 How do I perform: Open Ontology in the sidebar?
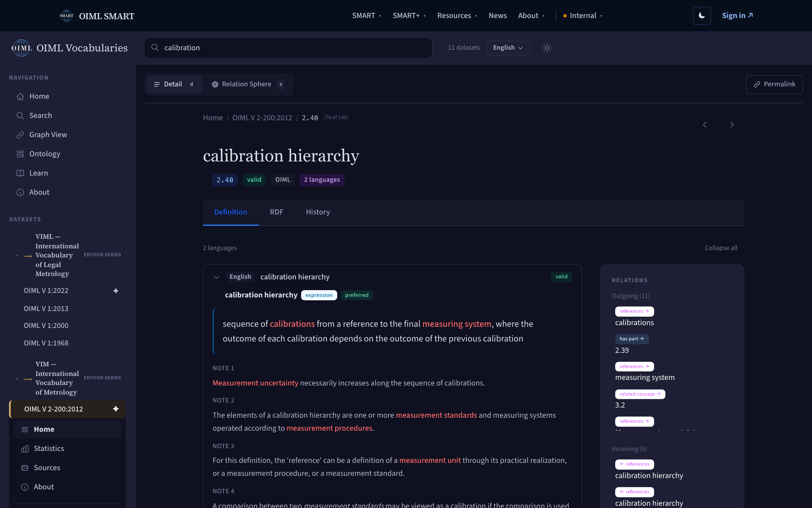[67, 154]
